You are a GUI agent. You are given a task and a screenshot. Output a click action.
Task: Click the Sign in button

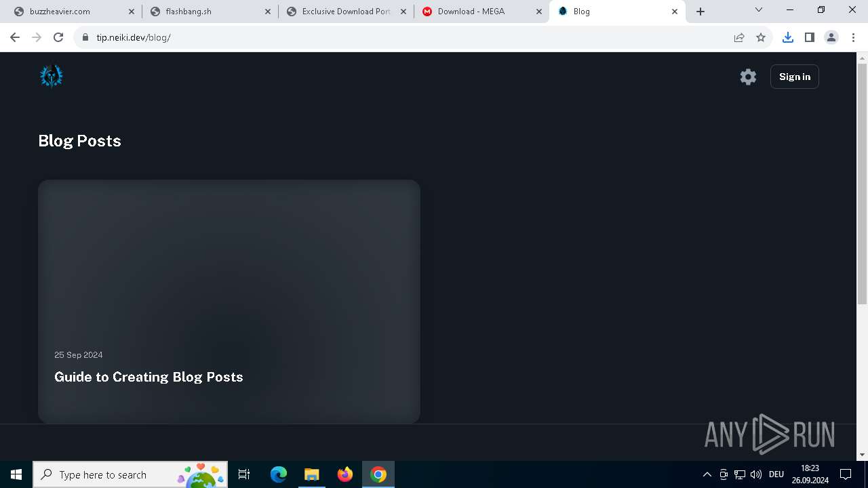[795, 77]
